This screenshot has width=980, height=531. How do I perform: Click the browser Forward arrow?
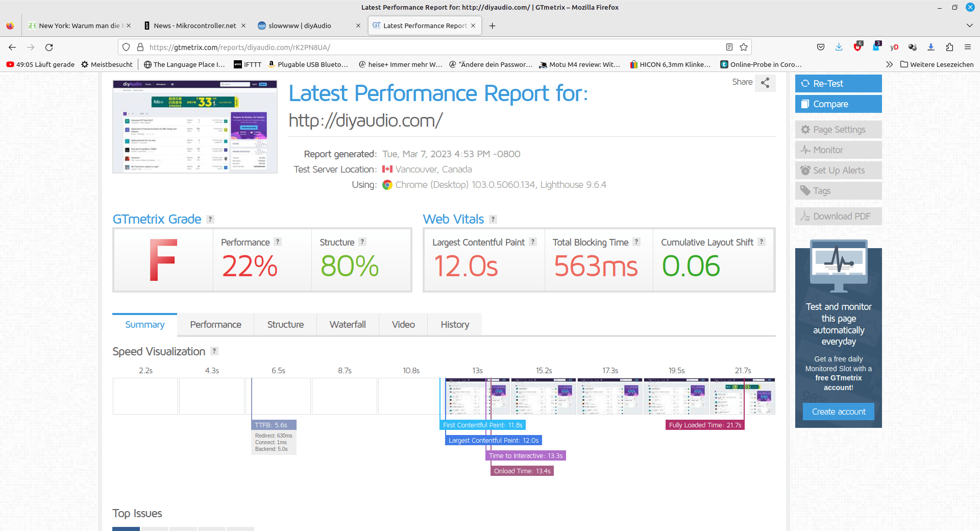31,47
